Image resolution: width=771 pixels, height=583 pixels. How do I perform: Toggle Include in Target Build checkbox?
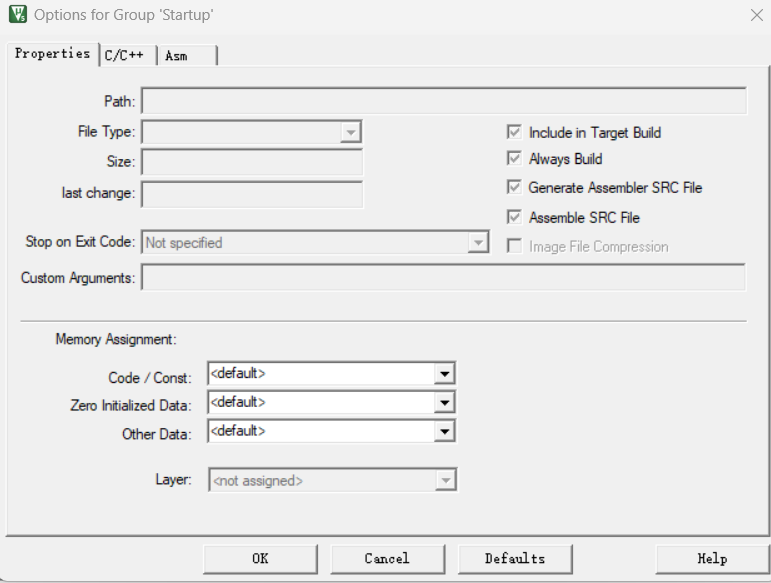(514, 132)
